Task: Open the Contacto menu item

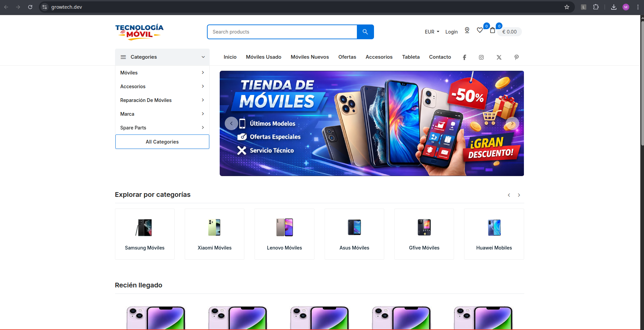Action: (440, 57)
